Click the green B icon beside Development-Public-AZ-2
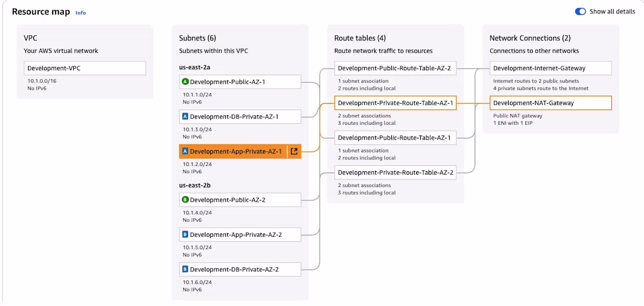The image size is (644, 306). (186, 200)
